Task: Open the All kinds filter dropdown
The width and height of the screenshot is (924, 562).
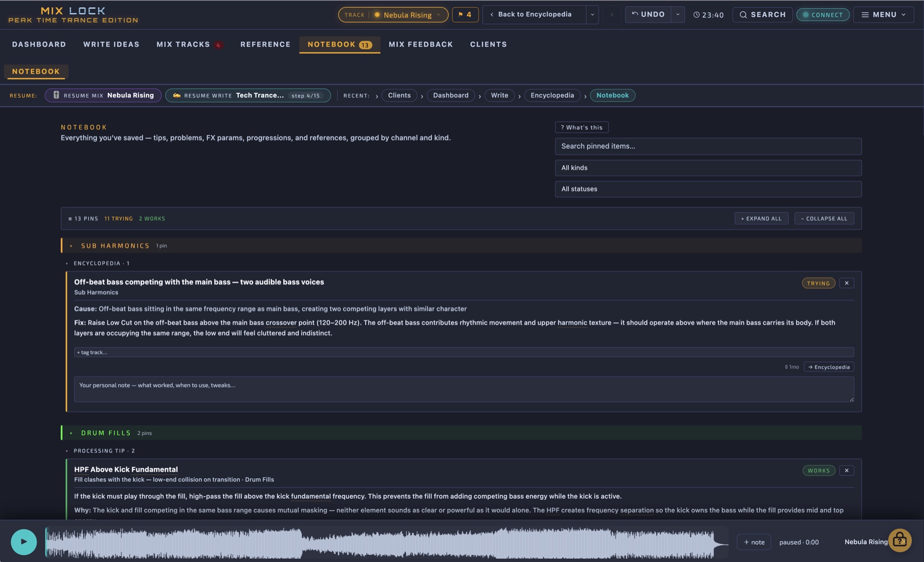Action: click(708, 168)
